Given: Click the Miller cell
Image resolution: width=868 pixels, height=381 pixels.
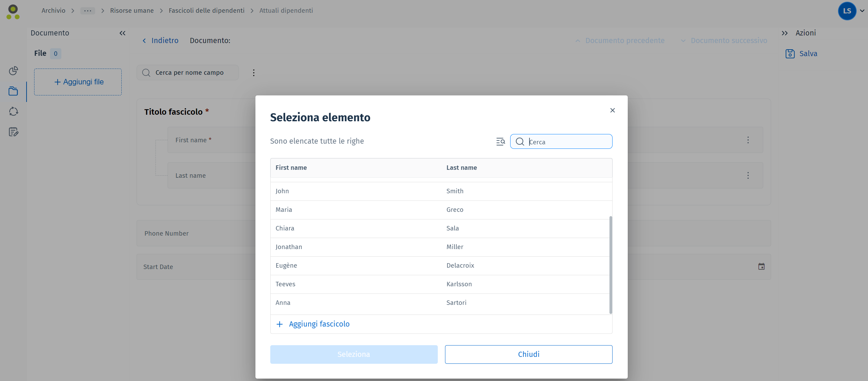Looking at the screenshot, I should click(455, 247).
